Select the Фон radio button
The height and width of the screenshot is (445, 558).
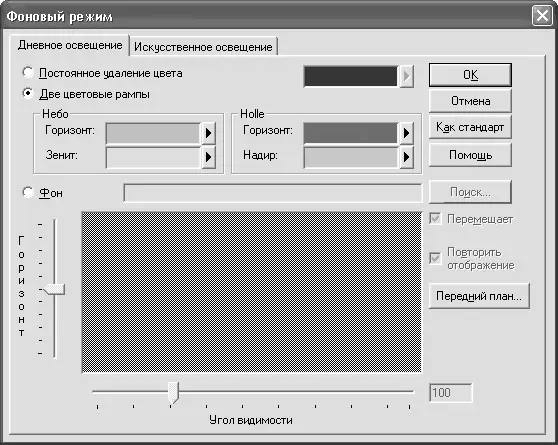point(28,192)
